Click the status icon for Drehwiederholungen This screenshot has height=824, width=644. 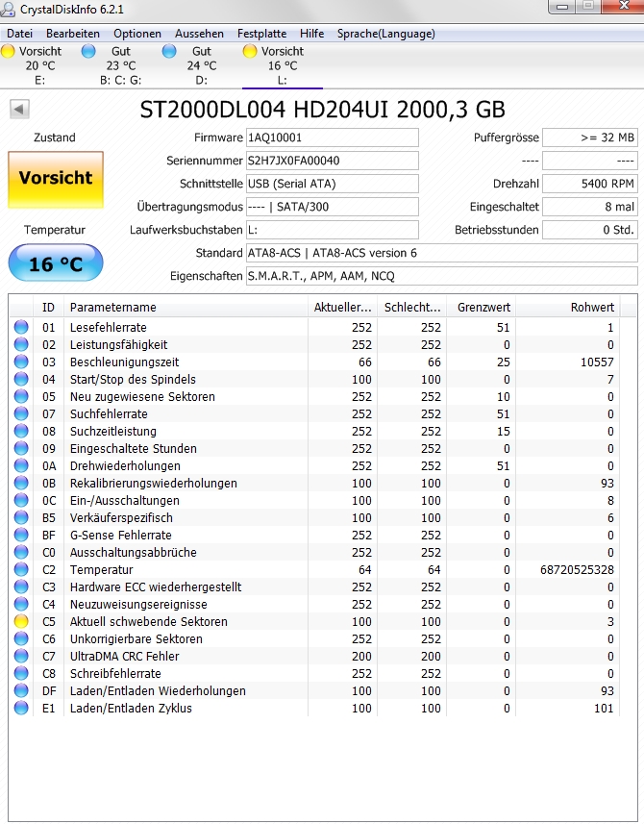(21, 466)
